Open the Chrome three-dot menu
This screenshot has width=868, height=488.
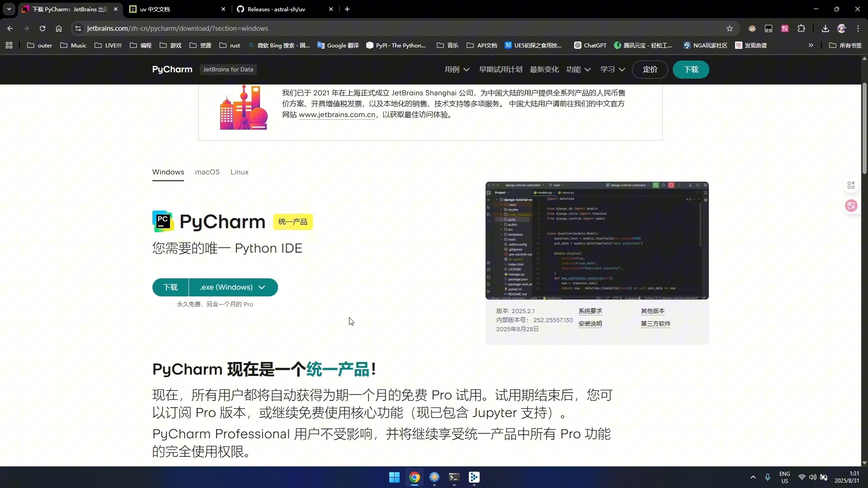pyautogui.click(x=858, y=28)
